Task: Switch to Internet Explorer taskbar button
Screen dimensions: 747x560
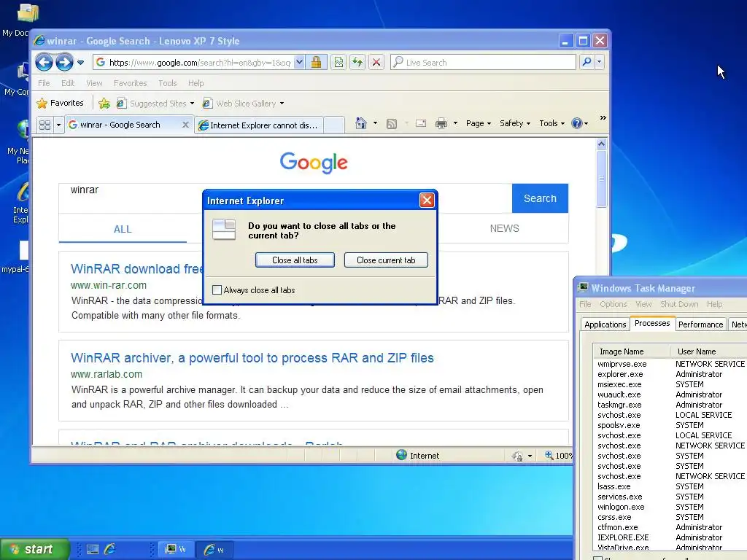Action: tap(214, 550)
